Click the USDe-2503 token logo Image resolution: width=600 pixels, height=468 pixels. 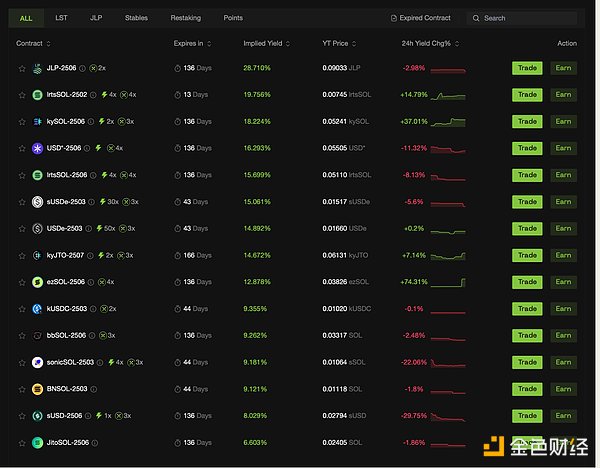[x=37, y=229]
